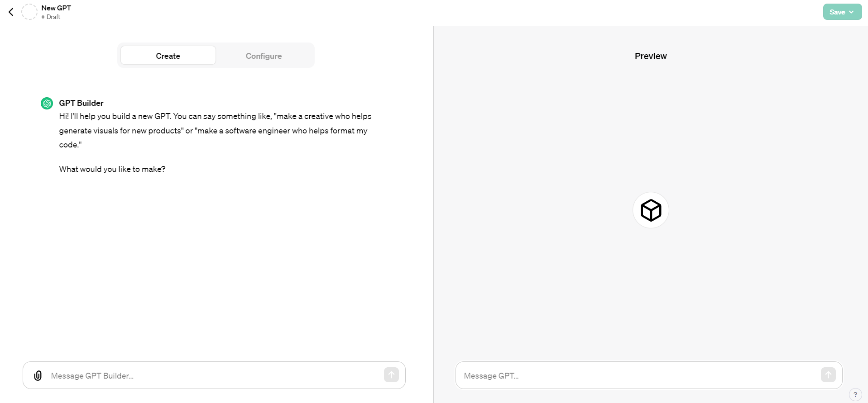The width and height of the screenshot is (868, 403).
Task: Open the help question mark icon
Action: click(855, 394)
